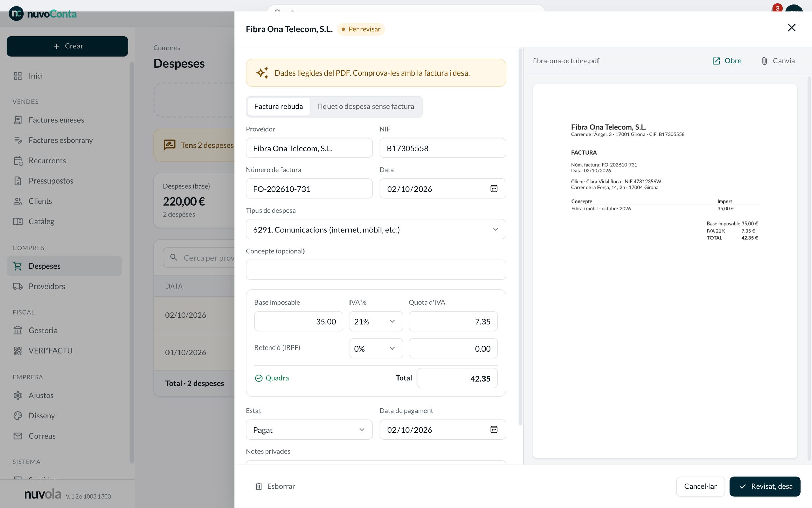Open the IVA % 21% dropdown
This screenshot has height=508, width=812.
click(376, 321)
